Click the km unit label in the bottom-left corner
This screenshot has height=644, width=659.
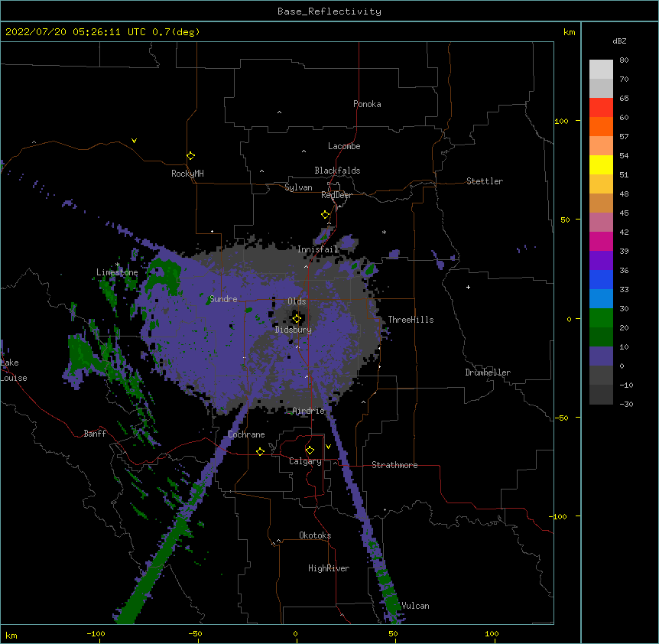point(11,636)
